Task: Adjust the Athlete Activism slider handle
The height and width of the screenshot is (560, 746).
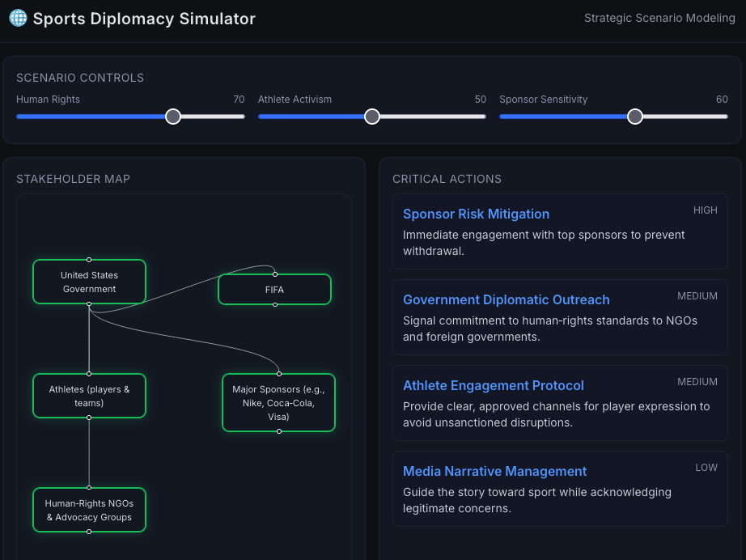Action: [371, 117]
